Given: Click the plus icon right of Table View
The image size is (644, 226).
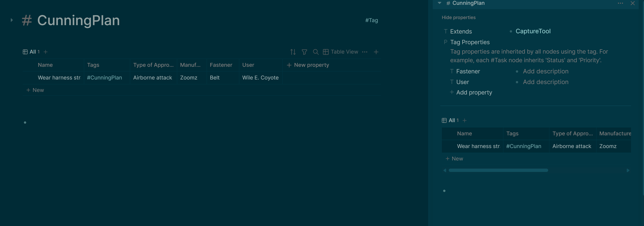Looking at the screenshot, I should pyautogui.click(x=376, y=52).
